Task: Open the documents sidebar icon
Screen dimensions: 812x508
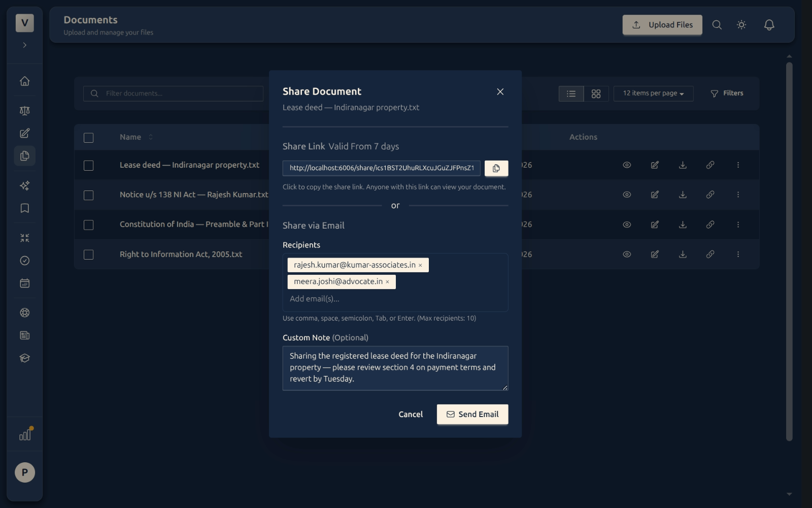Action: point(24,156)
